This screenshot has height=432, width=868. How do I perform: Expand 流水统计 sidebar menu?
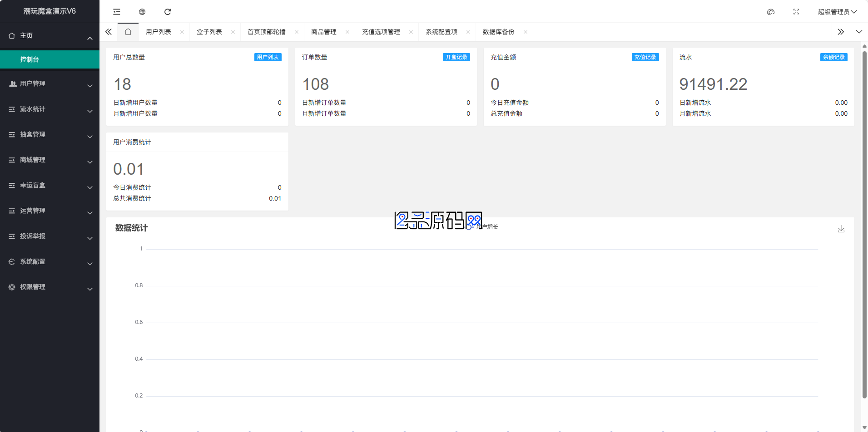tap(50, 109)
